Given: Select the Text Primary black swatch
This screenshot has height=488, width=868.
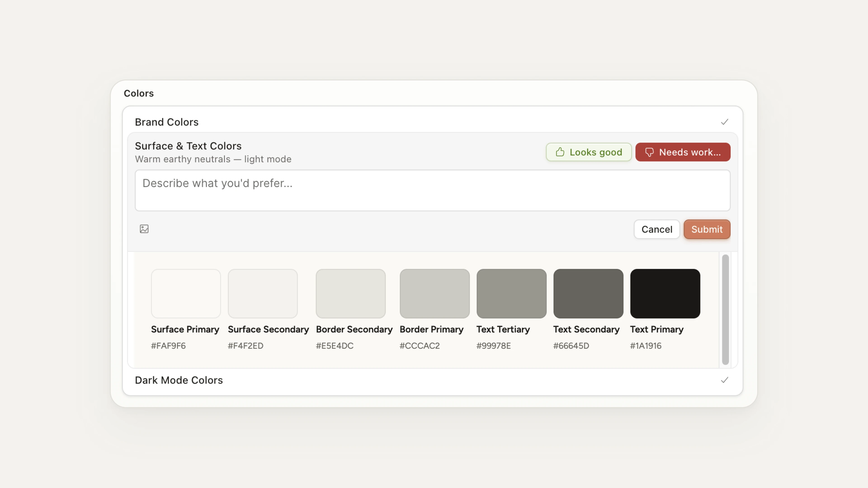Looking at the screenshot, I should [665, 293].
